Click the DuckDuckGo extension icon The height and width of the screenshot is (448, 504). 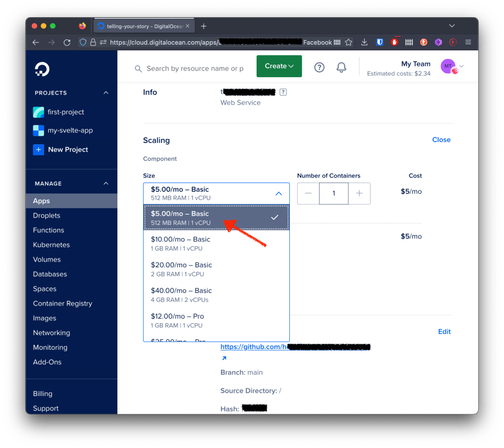click(424, 42)
